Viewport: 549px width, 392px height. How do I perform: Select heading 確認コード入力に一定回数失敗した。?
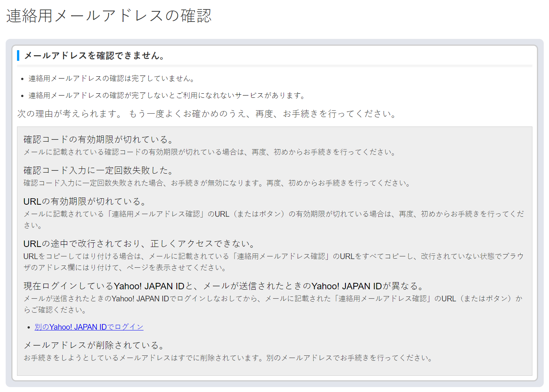click(x=99, y=170)
